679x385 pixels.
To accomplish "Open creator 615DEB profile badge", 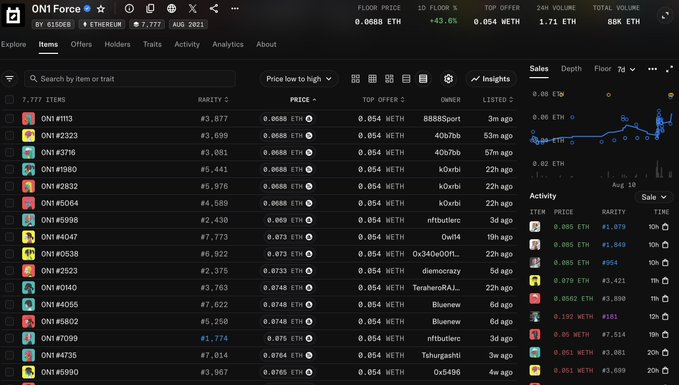I will [x=53, y=25].
